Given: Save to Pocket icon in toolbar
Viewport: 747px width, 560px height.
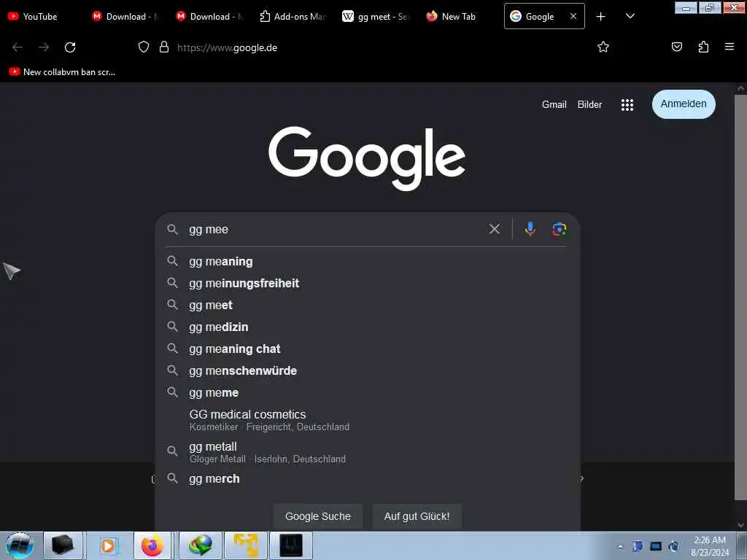Looking at the screenshot, I should click(676, 47).
